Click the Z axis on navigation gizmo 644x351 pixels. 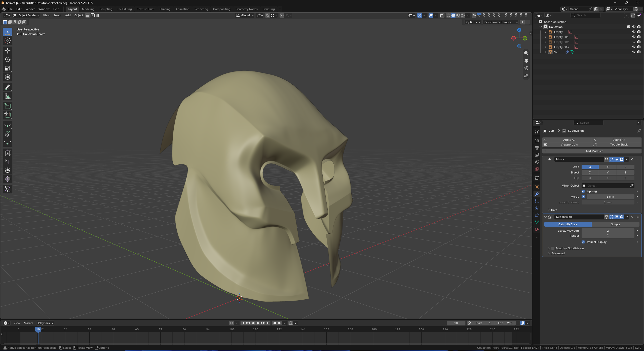(x=519, y=30)
